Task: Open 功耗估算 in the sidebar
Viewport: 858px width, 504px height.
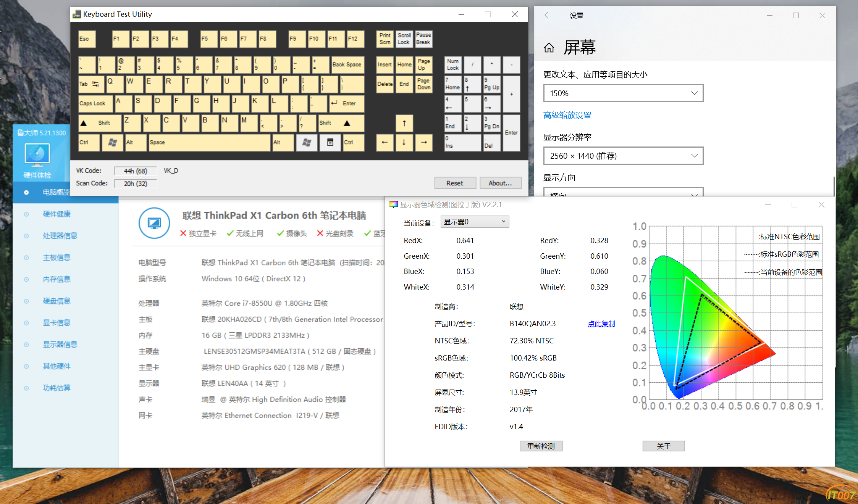Action: pyautogui.click(x=57, y=388)
